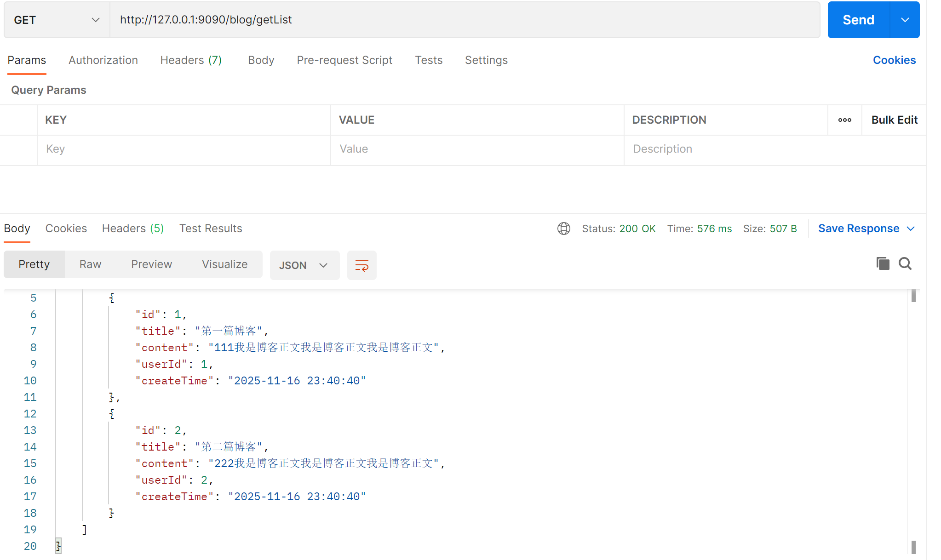Viewport: 941px width, 560px height.
Task: Select the Preview response view
Action: (x=151, y=264)
